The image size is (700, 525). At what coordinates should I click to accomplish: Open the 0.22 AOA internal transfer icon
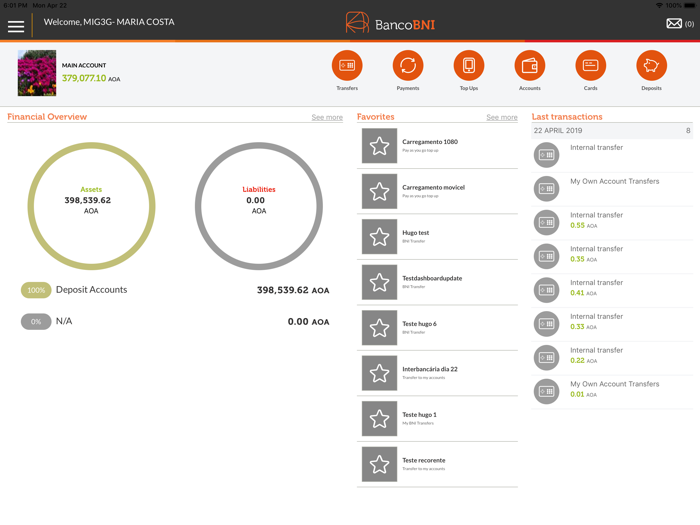pos(546,358)
